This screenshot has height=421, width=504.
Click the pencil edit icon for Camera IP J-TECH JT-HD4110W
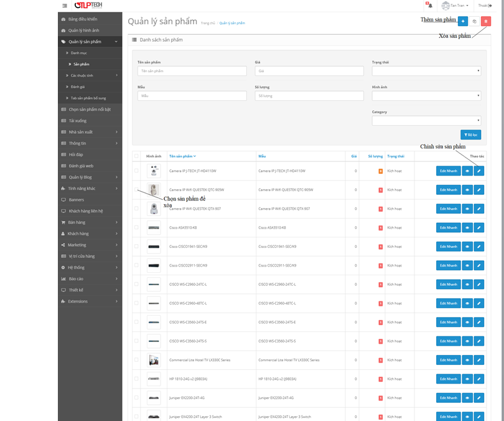[479, 171]
